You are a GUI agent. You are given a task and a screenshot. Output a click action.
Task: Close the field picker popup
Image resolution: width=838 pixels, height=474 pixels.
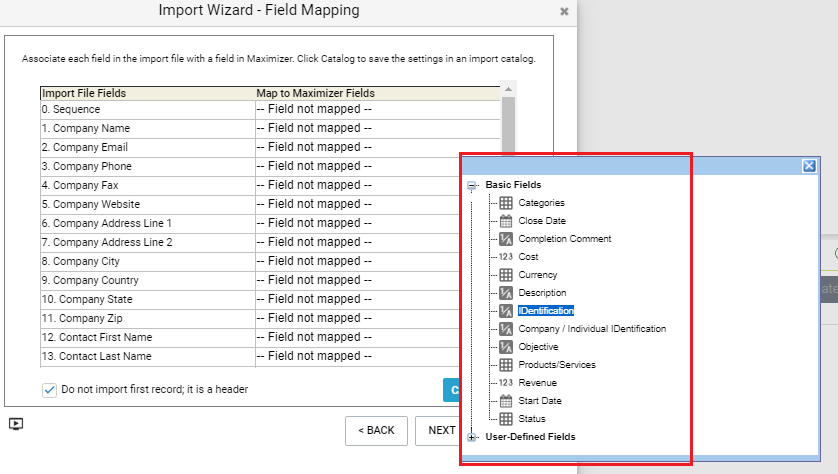point(809,166)
